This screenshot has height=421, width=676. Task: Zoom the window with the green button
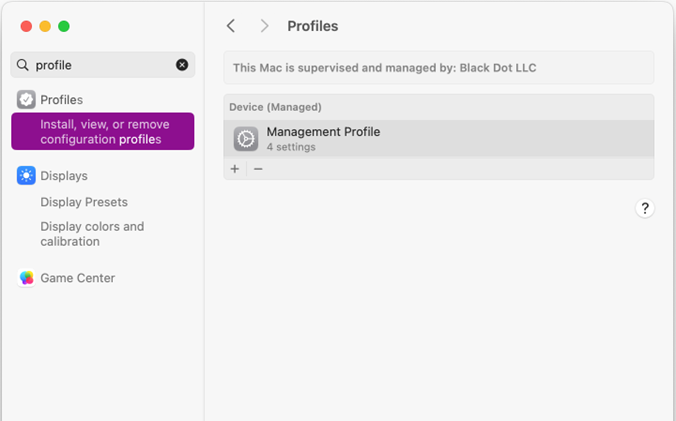point(64,26)
